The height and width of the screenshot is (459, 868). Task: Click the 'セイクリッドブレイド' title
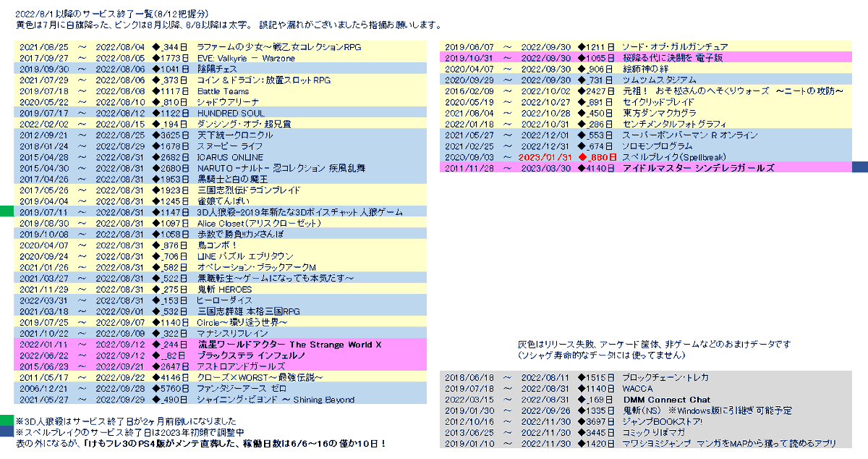(658, 102)
